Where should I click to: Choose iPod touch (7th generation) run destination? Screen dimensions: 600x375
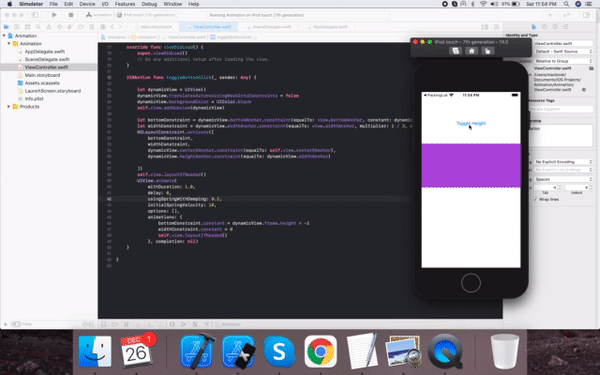point(147,15)
